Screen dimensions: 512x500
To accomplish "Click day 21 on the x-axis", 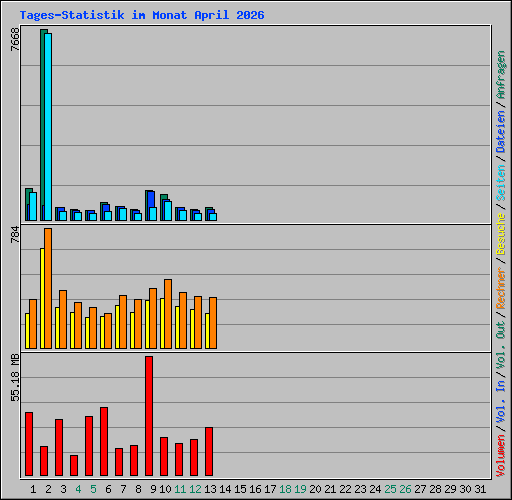I will (330, 489).
